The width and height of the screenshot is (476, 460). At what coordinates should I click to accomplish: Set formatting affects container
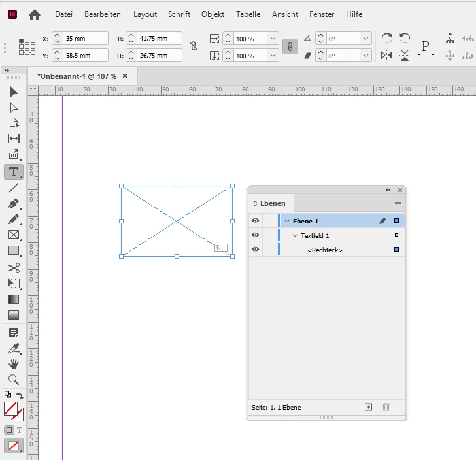click(x=9, y=430)
